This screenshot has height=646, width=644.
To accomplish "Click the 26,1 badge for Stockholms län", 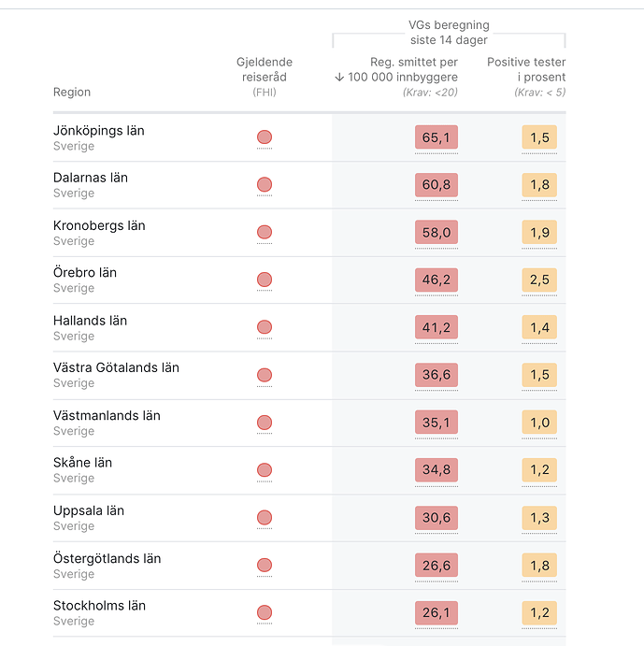I will 436,612.
